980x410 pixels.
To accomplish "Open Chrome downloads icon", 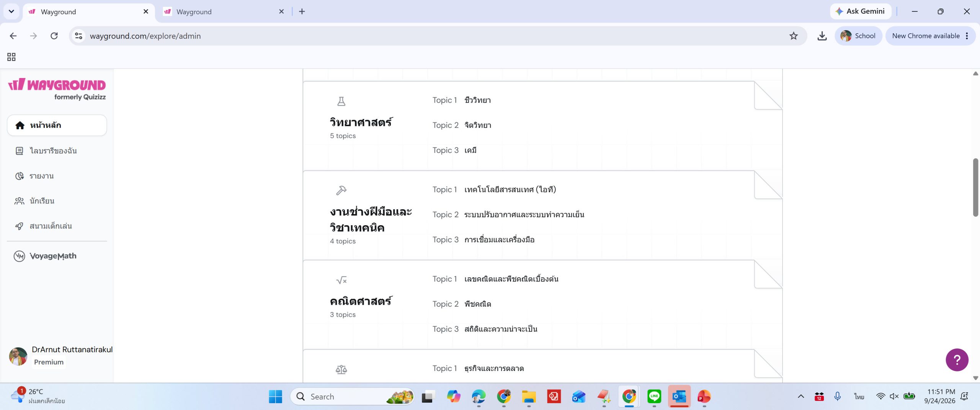I will (x=822, y=36).
